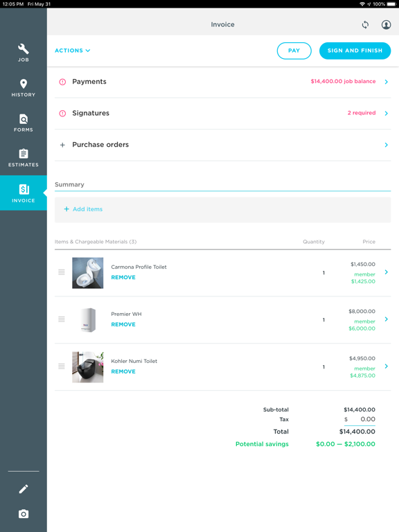Open the Purchase orders section label
Viewport: 399px width, 532px height.
(100, 145)
